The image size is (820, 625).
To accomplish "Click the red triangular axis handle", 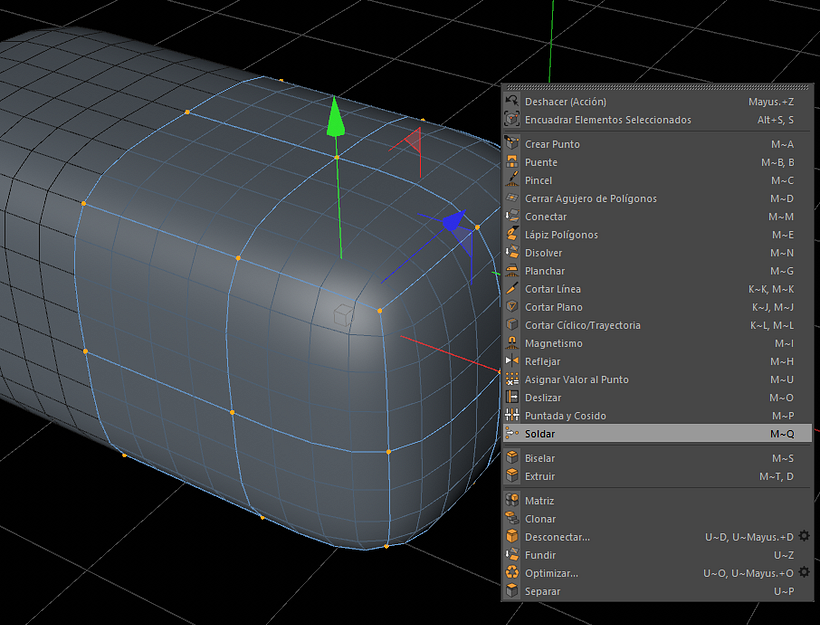I will [412, 139].
